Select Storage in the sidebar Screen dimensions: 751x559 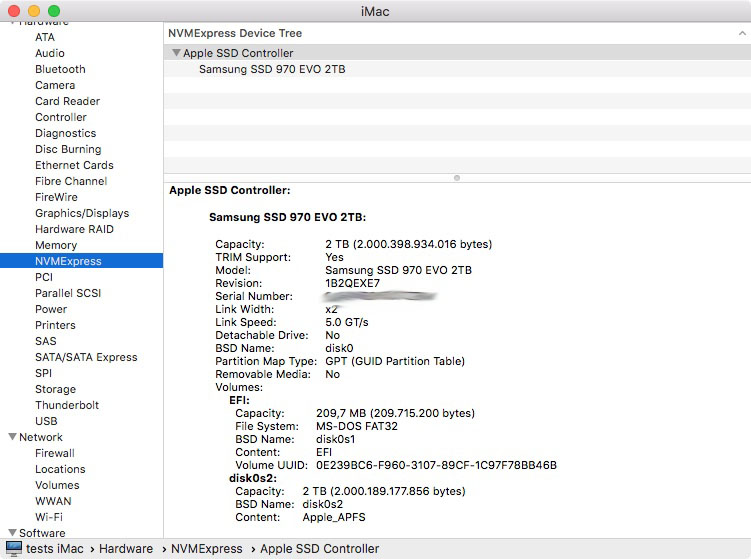pos(55,389)
